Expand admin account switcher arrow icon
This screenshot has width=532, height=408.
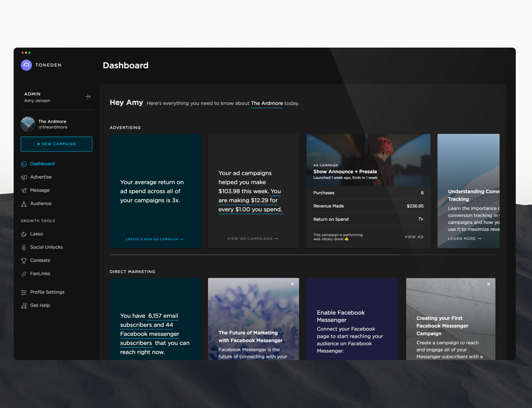88,97
